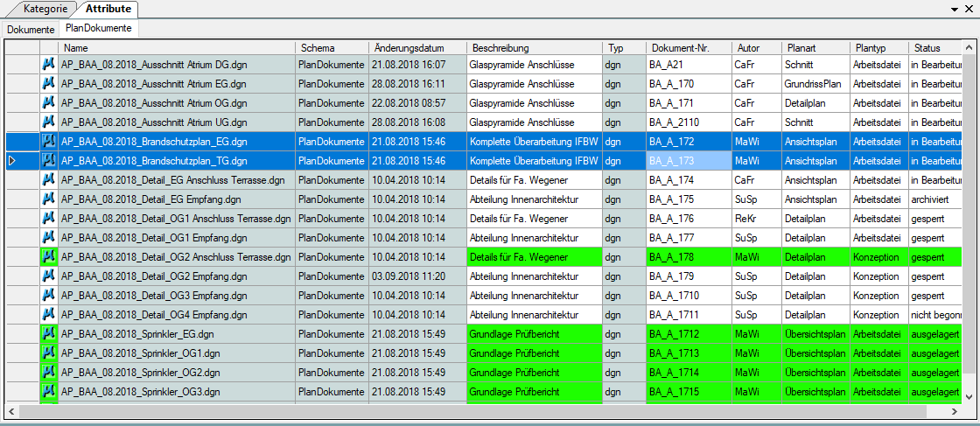This screenshot has width=980, height=426.
Task: Click name AP_BAA_08.2018_Sprinkler_OG2.dgn
Action: [177, 373]
